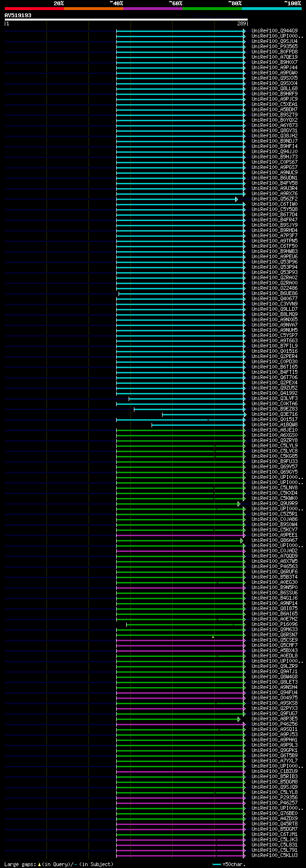
Task: Open the UniRef100_B9N5P0 hit link
Action: click(x=274, y=588)
